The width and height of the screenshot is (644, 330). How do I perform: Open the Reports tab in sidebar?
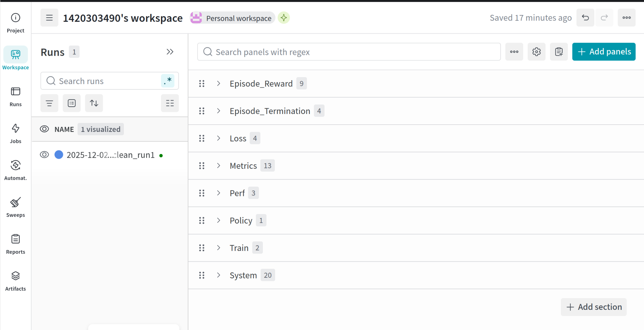click(15, 244)
